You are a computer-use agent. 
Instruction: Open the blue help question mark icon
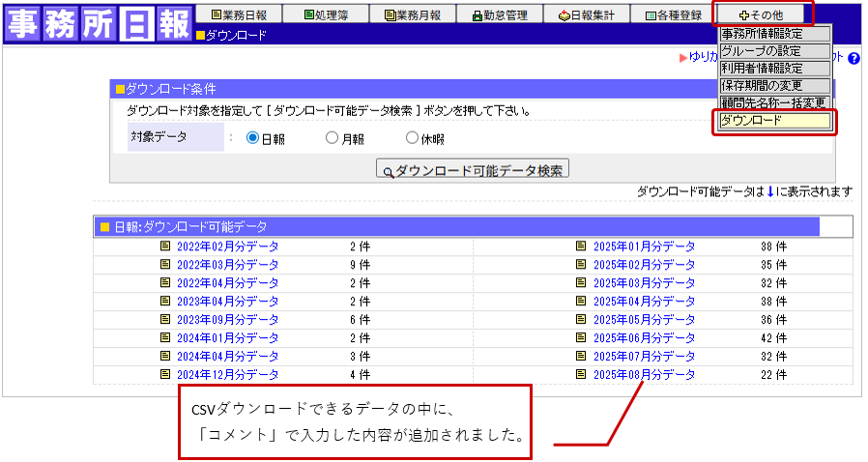point(854,58)
